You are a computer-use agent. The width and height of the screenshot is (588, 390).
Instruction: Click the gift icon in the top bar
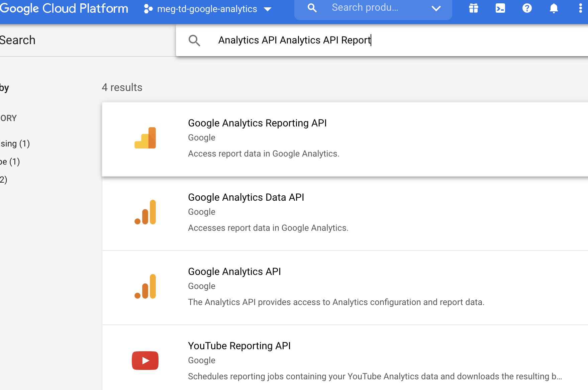[x=473, y=8]
